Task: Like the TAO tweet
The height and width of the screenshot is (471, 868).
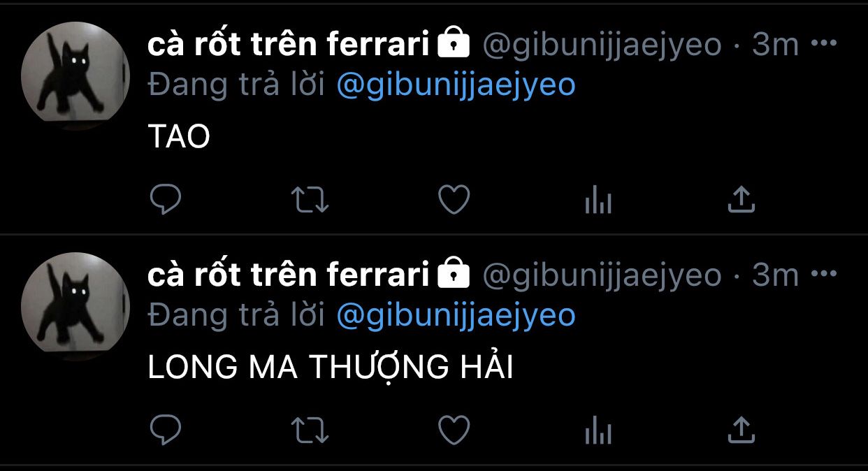Action: point(454,200)
